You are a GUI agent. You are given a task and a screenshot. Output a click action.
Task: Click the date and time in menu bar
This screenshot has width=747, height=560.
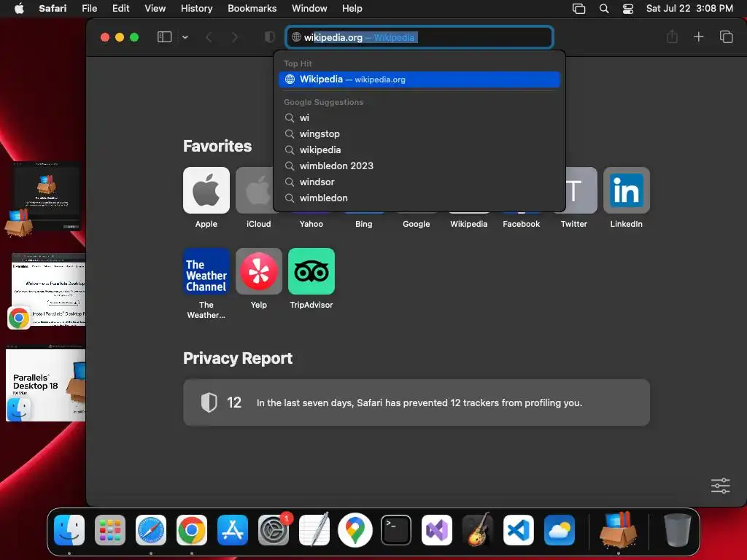[x=689, y=9]
